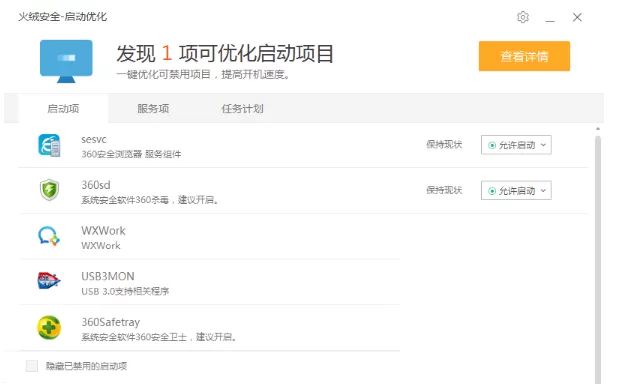Select the 360Safetray yellow plus icon
617x391 pixels.
tap(49, 327)
